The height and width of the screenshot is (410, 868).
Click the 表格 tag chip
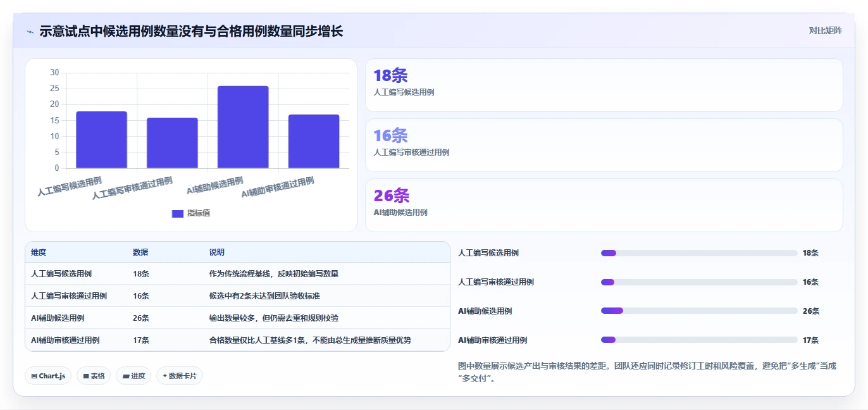(94, 376)
